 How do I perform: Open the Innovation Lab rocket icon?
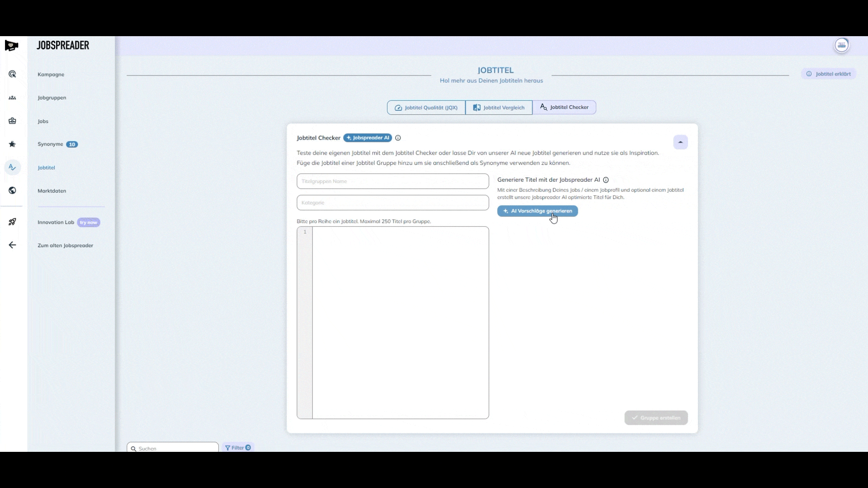click(x=12, y=222)
